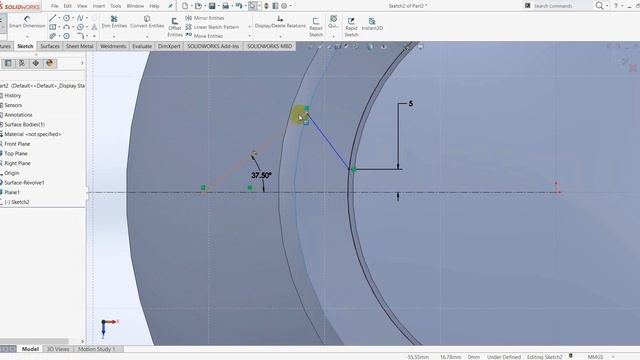This screenshot has width=640, height=360.
Task: Click Linear Sketch Pattern command
Action: click(x=212, y=27)
